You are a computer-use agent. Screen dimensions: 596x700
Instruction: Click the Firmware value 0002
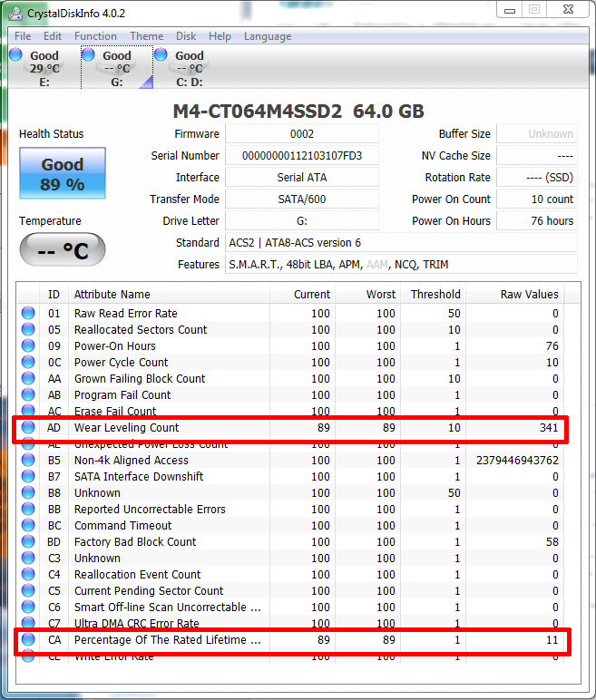(302, 134)
